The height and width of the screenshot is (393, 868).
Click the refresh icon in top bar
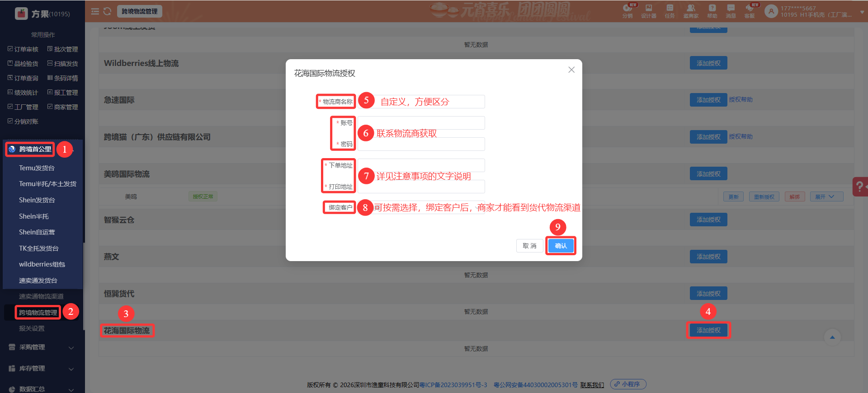[x=107, y=11]
